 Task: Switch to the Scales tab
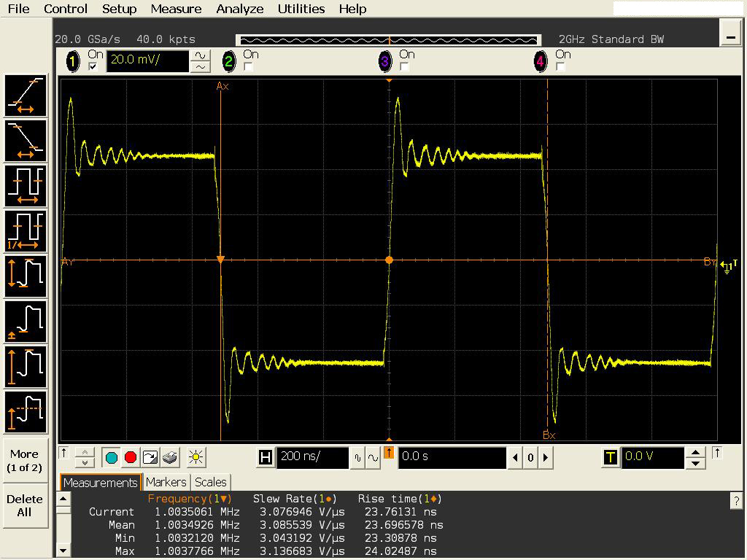(x=211, y=483)
